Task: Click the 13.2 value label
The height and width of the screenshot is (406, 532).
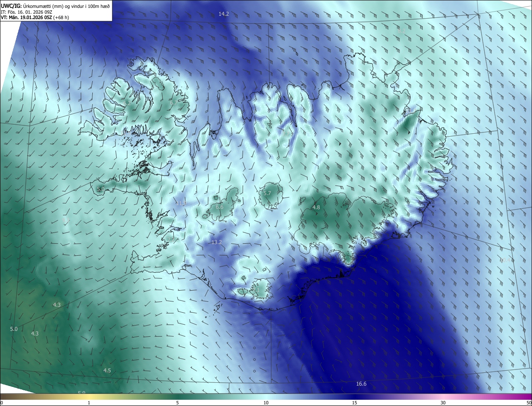Action: tap(217, 242)
